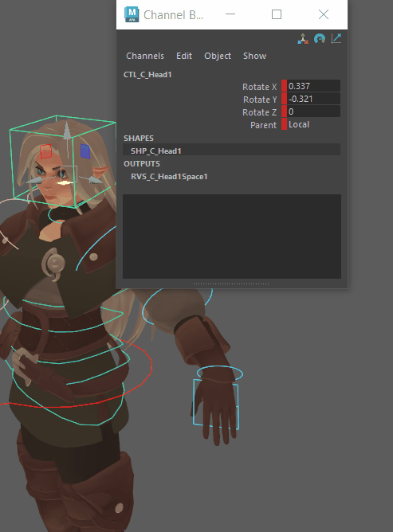
Task: Select the Rotate Y channel label
Action: point(260,100)
